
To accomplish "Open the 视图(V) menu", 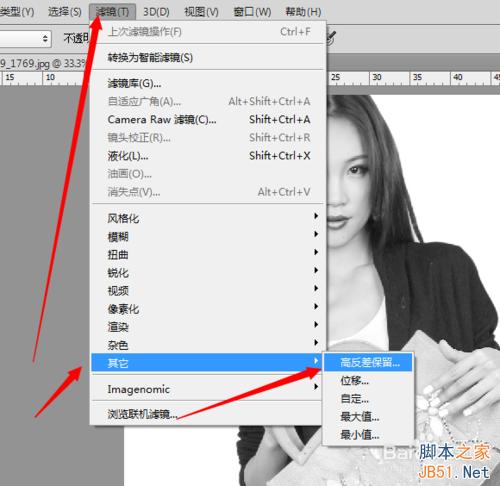I will [201, 12].
